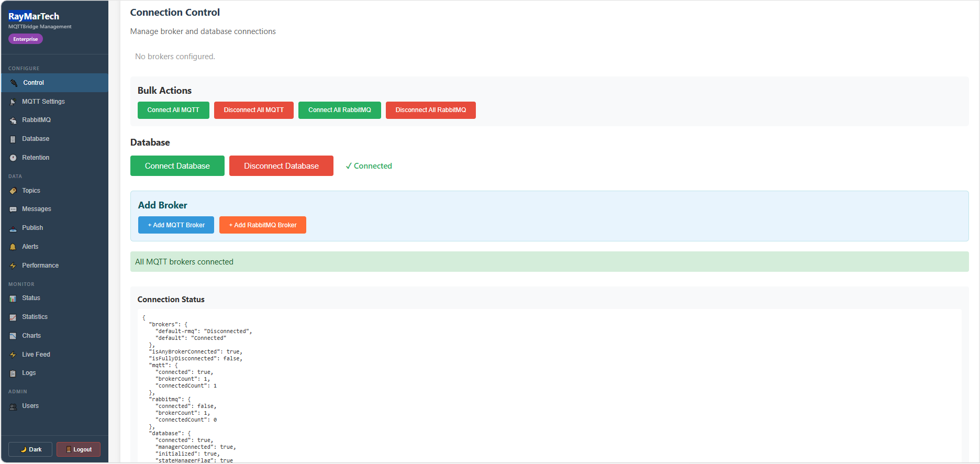Click the 'All MQTT brokers connected' banner
The image size is (980, 464).
click(x=549, y=262)
